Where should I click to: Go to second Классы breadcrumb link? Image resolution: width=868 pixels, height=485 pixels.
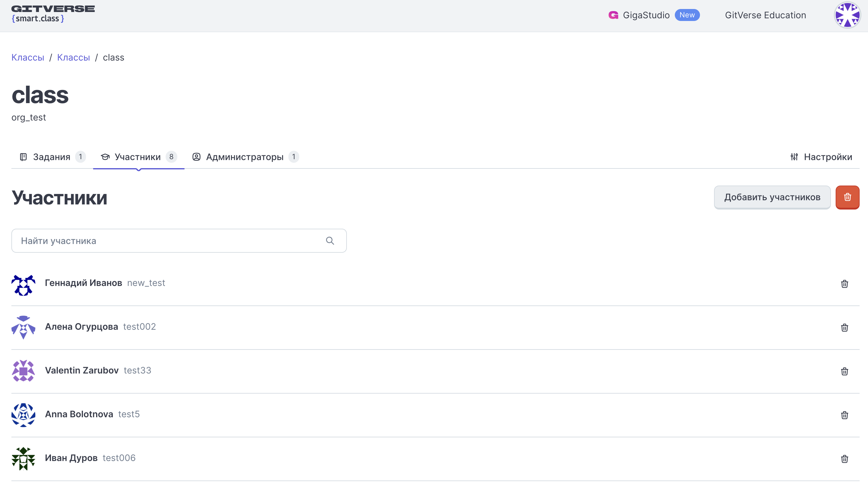click(x=73, y=58)
